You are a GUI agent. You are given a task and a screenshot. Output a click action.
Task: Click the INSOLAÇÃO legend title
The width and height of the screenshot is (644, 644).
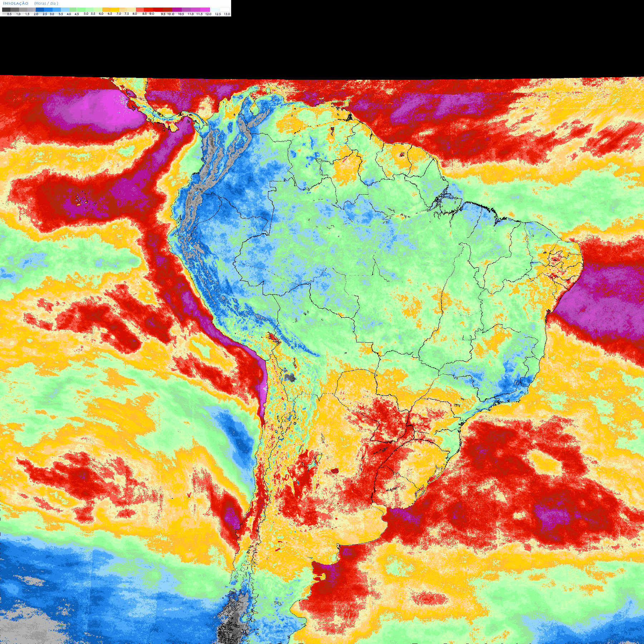16,3
